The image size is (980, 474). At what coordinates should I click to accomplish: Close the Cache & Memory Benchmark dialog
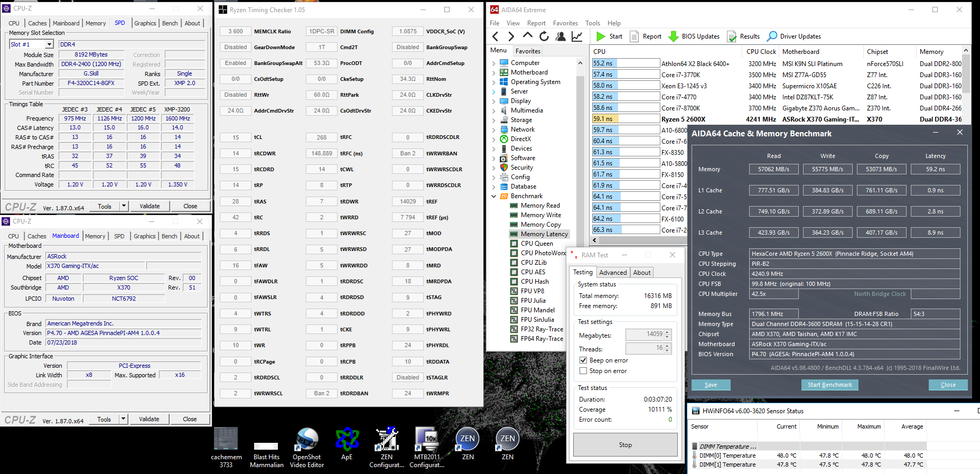coord(948,385)
